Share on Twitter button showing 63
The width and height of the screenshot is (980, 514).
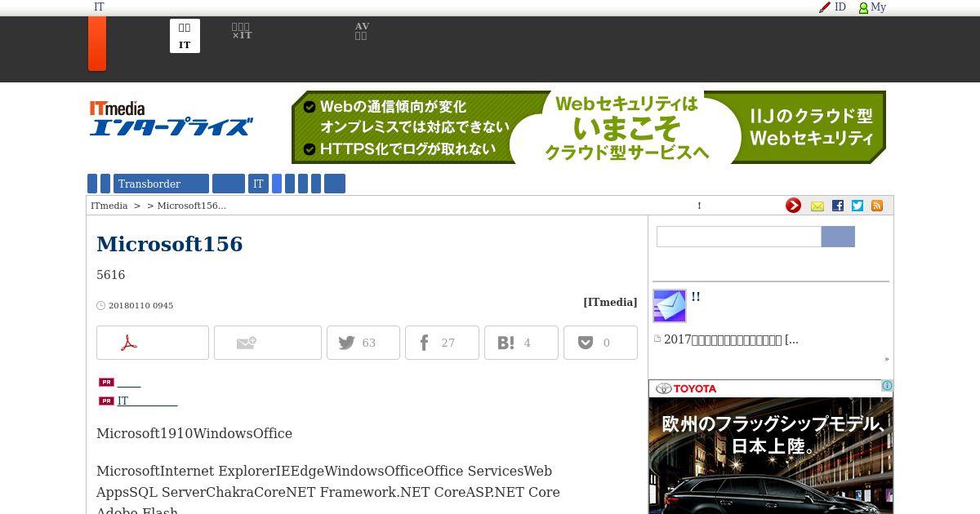(363, 343)
